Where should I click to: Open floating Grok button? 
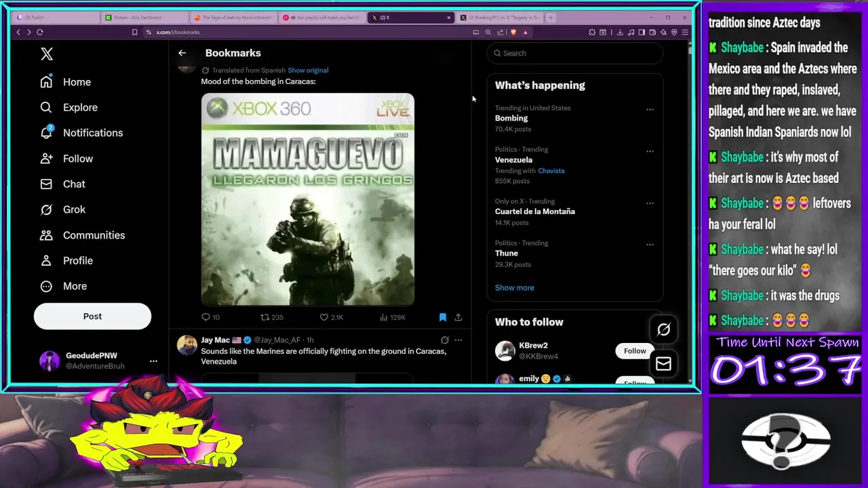coord(663,330)
